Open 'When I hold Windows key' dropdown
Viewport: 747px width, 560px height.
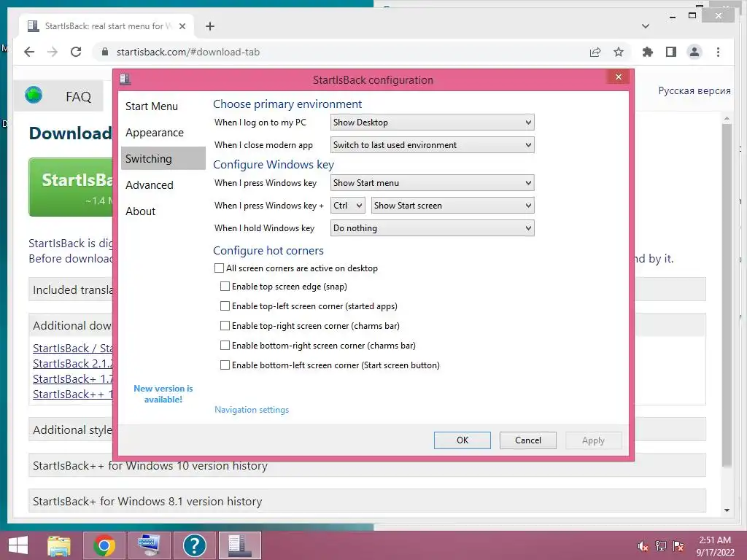point(432,228)
